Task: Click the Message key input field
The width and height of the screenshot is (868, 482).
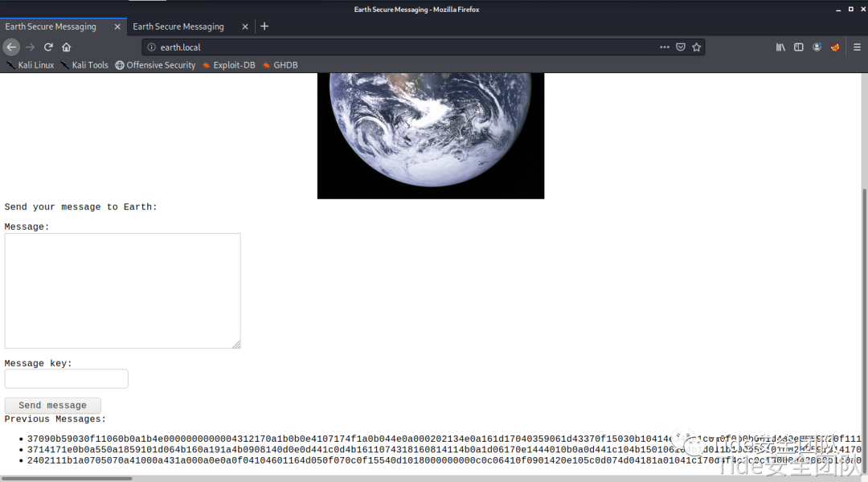Action: [67, 378]
